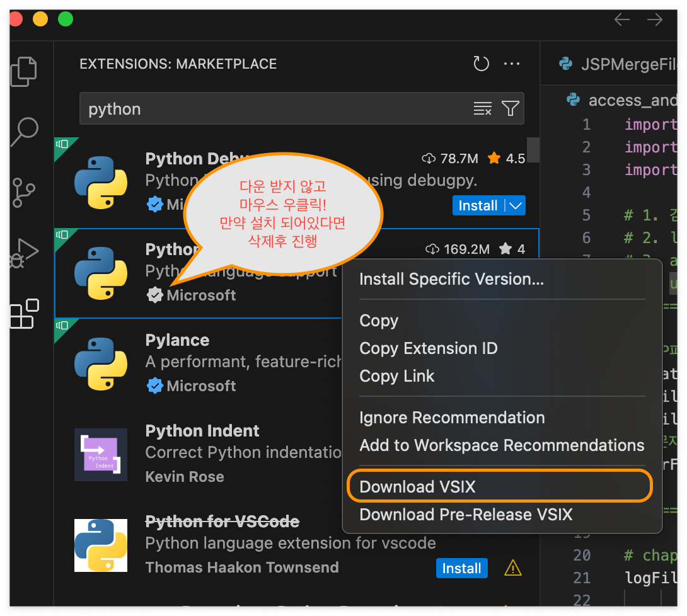Go back with the left navigation arrow
The image size is (687, 616).
tap(621, 20)
